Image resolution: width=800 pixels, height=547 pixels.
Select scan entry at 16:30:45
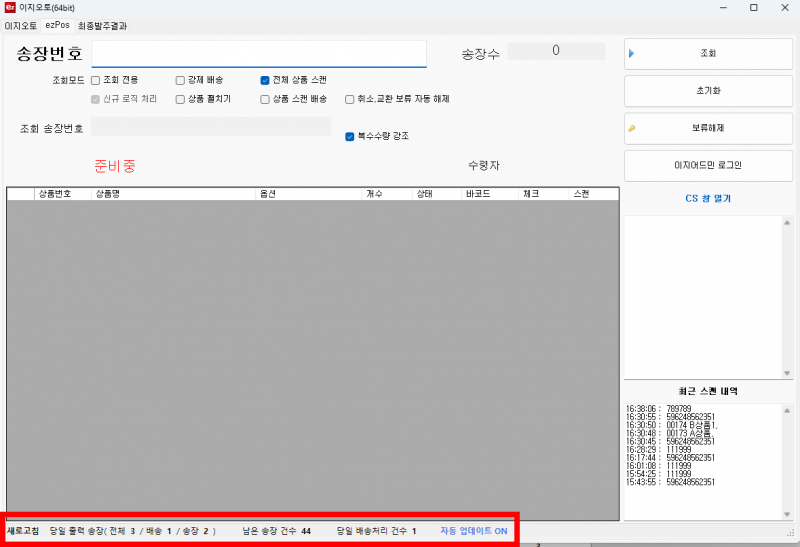coord(670,441)
